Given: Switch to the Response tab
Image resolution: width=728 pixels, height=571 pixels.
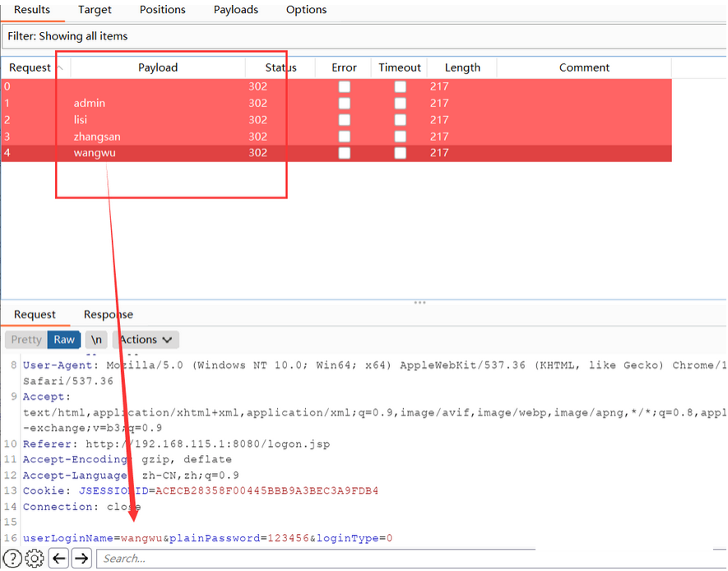Looking at the screenshot, I should [x=109, y=315].
